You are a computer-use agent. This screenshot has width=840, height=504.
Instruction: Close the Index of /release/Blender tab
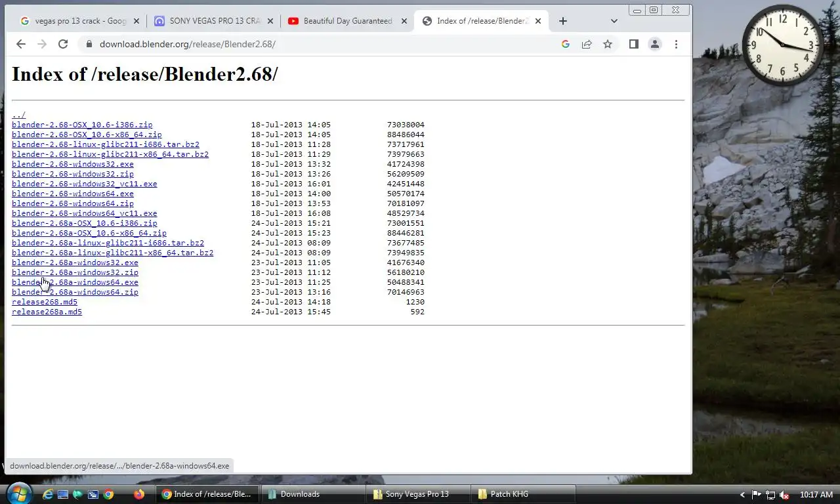(x=538, y=21)
